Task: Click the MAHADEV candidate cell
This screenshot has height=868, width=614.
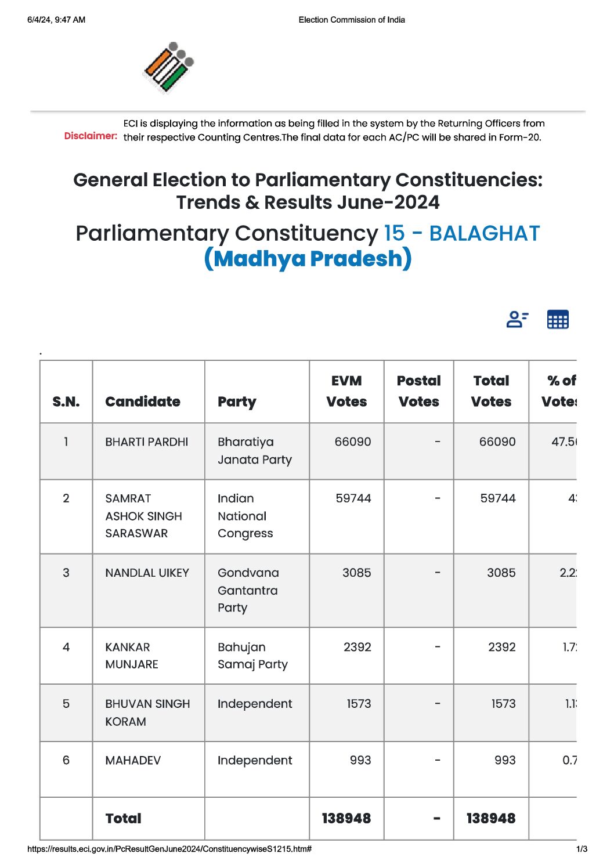Action: [x=133, y=761]
